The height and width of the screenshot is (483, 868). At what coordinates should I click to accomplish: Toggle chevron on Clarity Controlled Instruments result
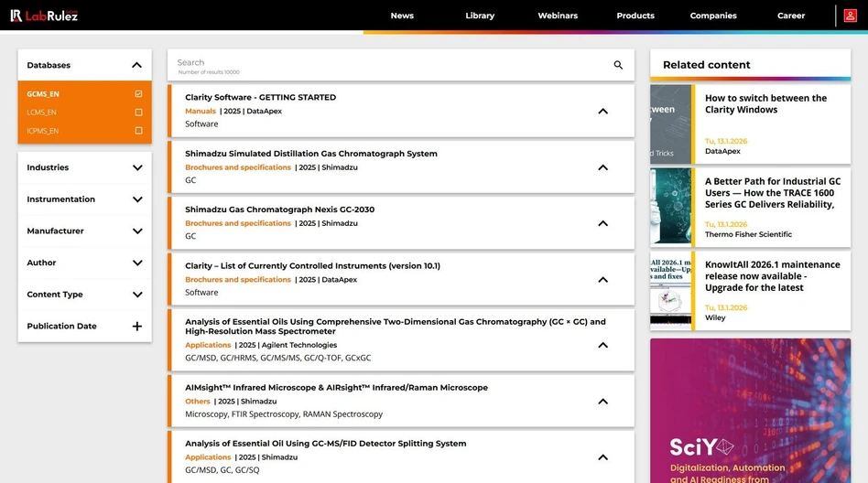602,279
